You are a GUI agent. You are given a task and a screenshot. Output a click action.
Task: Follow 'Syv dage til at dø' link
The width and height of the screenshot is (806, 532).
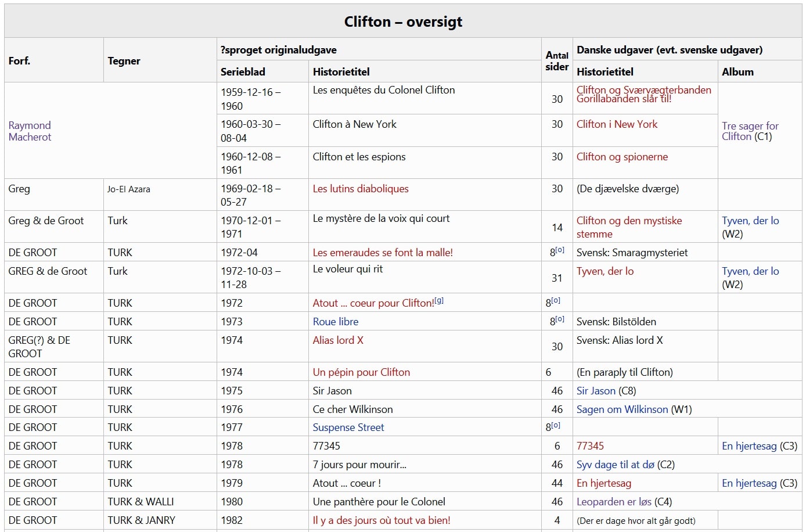pyautogui.click(x=615, y=465)
